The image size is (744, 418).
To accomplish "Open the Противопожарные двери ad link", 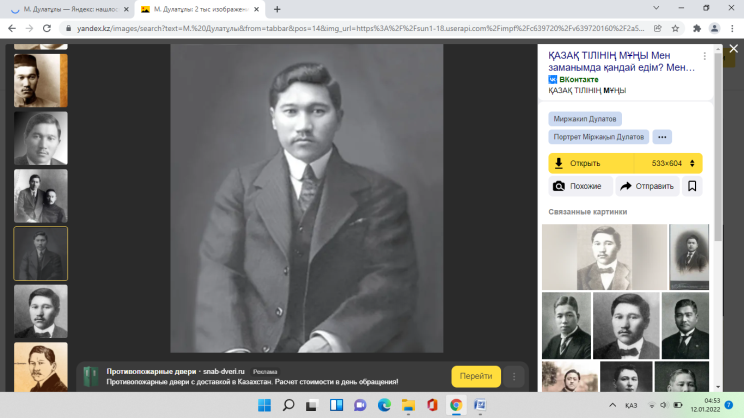I will [x=175, y=372].
